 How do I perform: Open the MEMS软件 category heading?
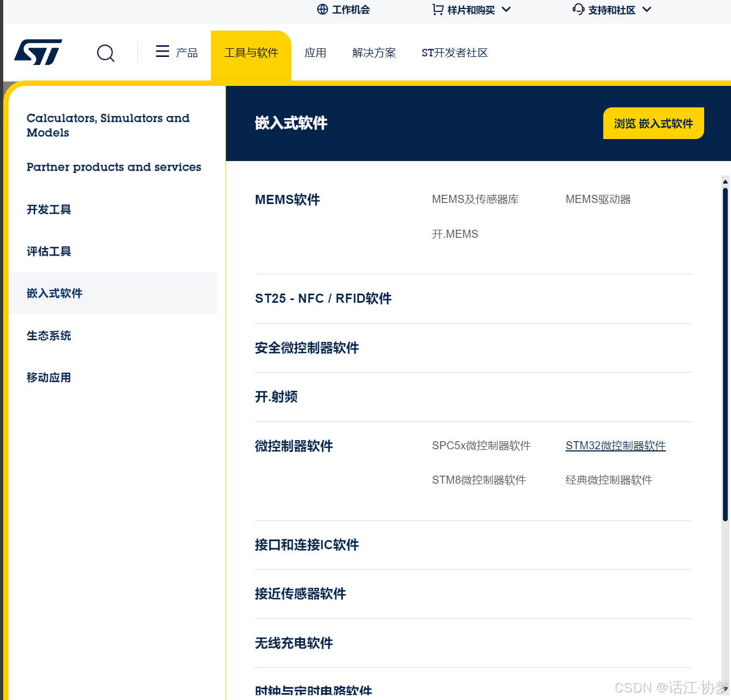point(288,200)
